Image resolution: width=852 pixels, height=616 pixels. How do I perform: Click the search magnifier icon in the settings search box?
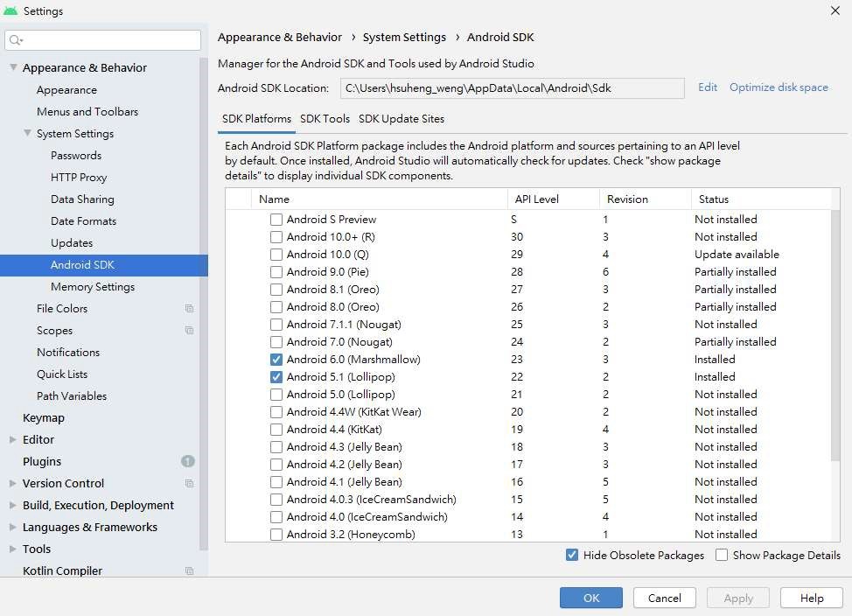point(15,39)
